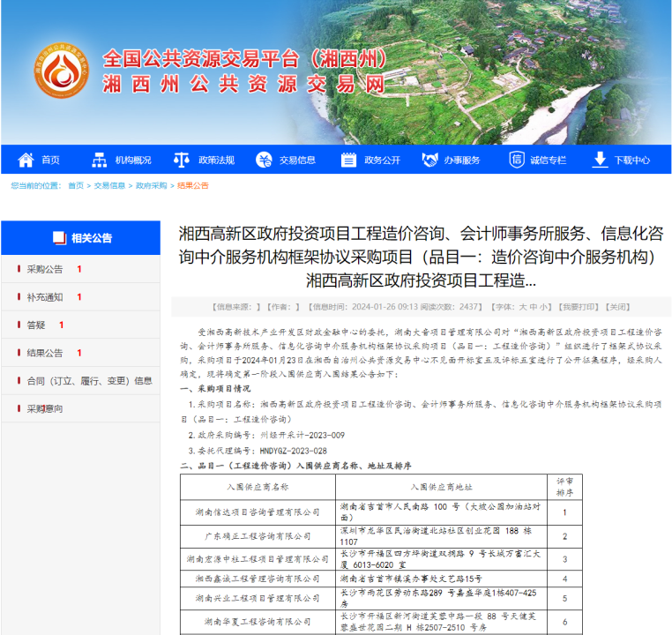Image resolution: width=672 pixels, height=635 pixels.
Task: Go to 首页 in the breadcrumb
Action: pos(76,185)
